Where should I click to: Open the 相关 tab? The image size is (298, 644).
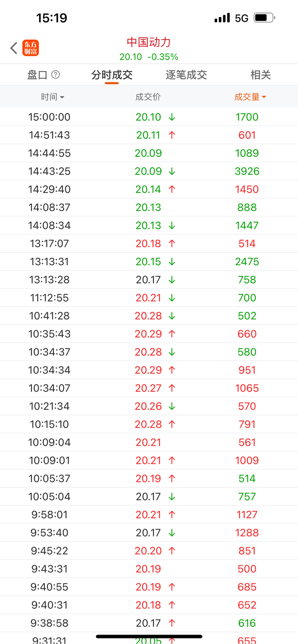260,75
